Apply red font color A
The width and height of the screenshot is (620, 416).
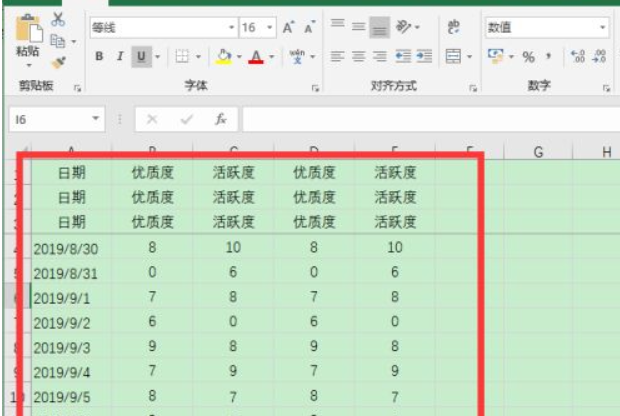point(256,57)
